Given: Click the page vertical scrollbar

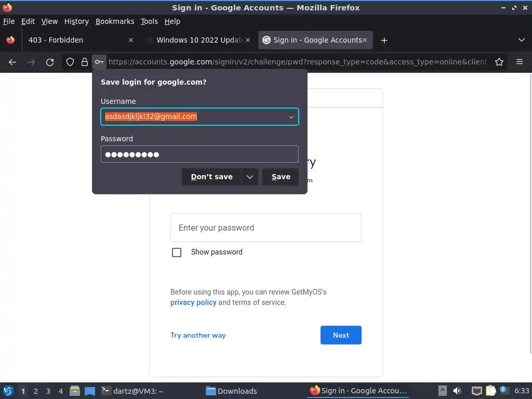Looking at the screenshot, I should coord(530,214).
